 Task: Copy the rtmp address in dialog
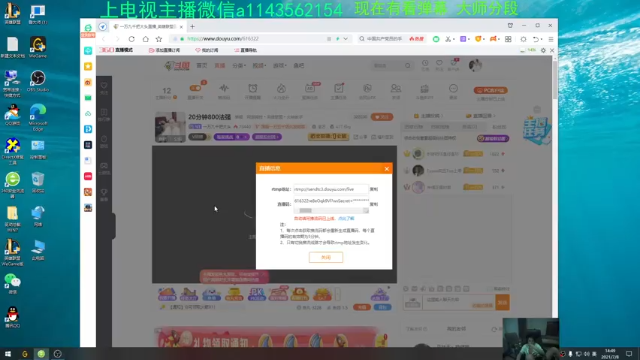[x=373, y=189]
